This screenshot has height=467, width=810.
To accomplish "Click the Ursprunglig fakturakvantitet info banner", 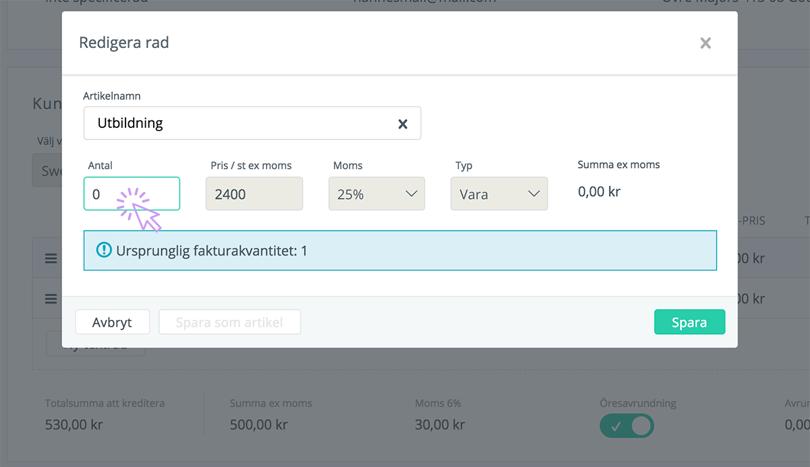I will click(400, 250).
